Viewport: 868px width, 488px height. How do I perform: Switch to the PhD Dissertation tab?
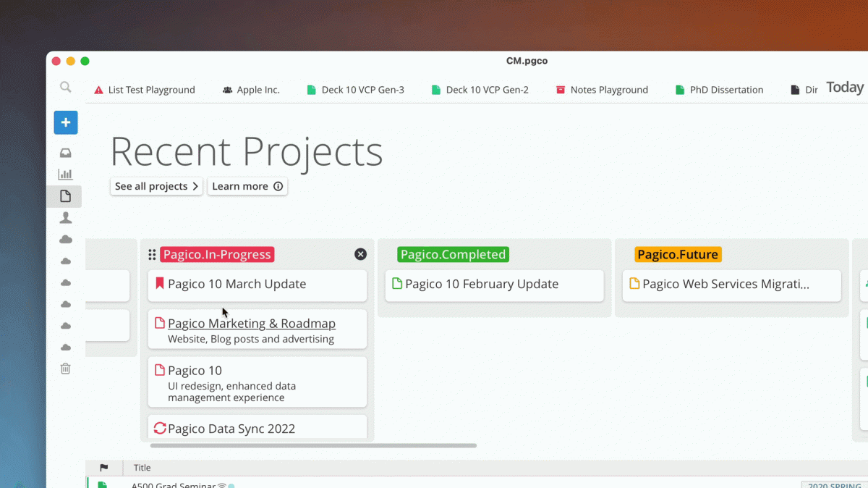point(719,90)
